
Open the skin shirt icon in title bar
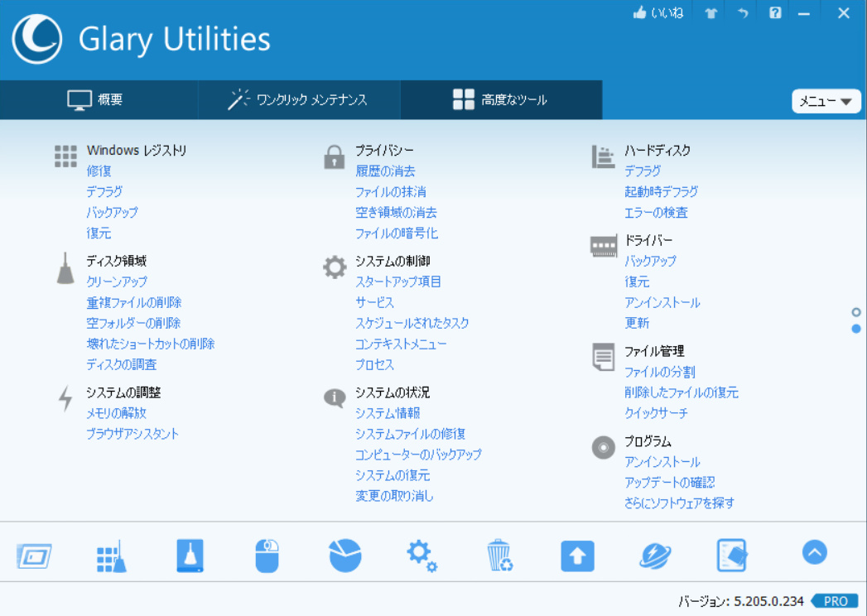pyautogui.click(x=711, y=12)
